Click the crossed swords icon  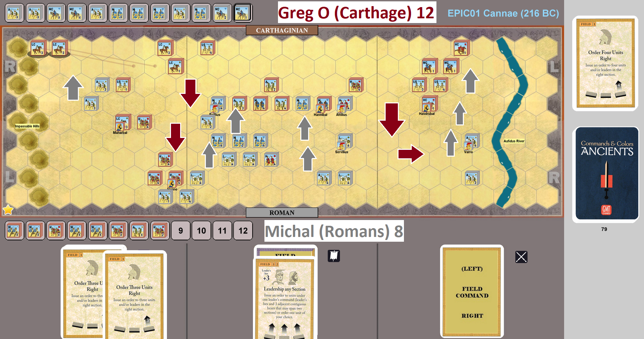click(x=521, y=257)
